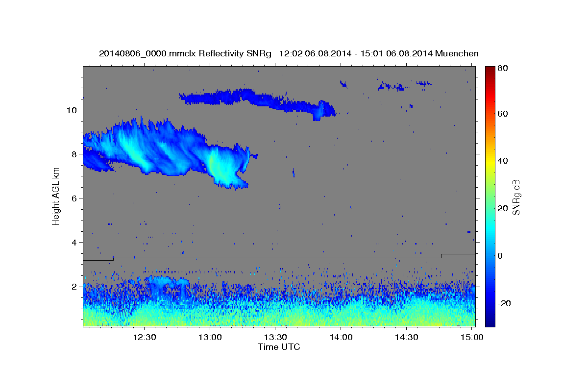Click the 'SNRg dB' colorbar label
588x392 pixels.
(516, 197)
